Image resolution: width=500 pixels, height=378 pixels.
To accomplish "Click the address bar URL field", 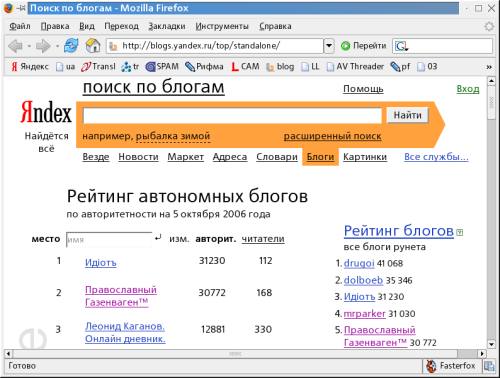I will click(x=215, y=46).
